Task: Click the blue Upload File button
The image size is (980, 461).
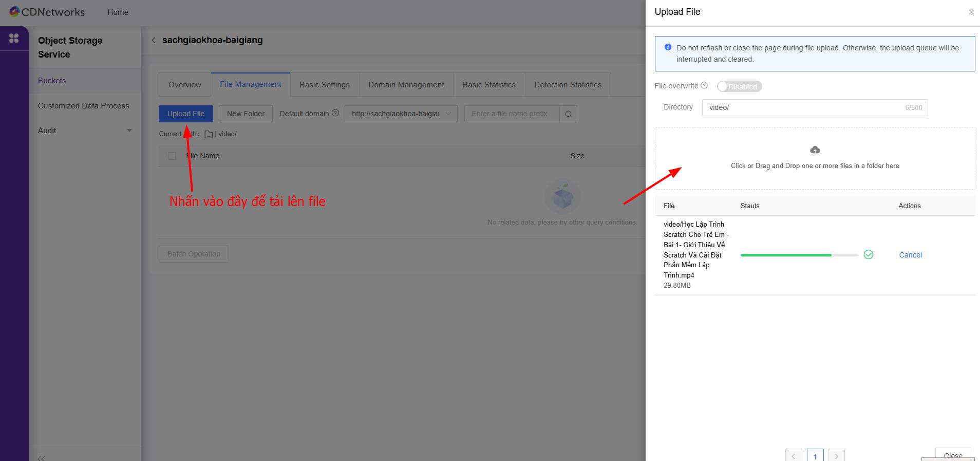Action: coord(185,114)
